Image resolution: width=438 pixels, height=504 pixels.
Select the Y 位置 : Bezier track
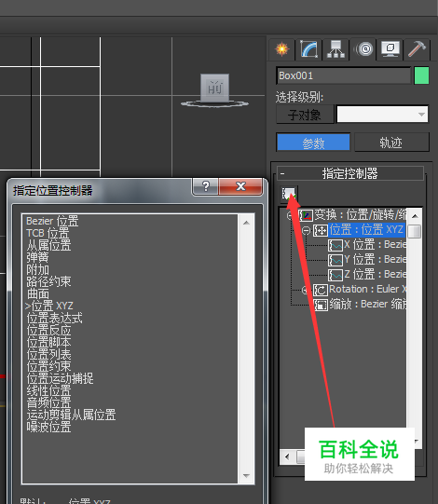(x=375, y=259)
